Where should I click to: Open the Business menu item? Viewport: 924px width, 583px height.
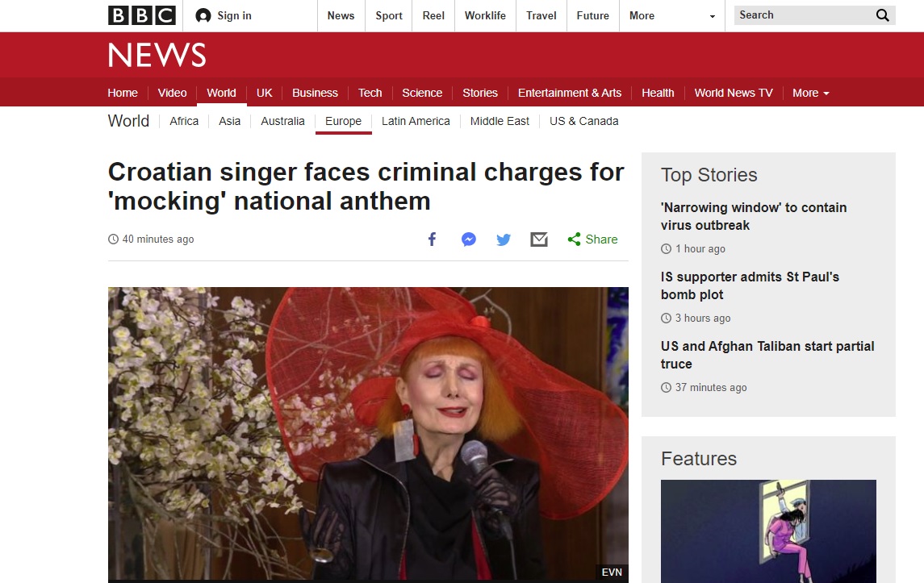coord(315,93)
